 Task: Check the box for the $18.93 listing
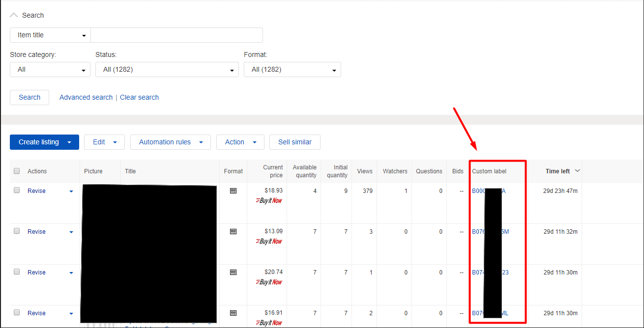coord(17,190)
